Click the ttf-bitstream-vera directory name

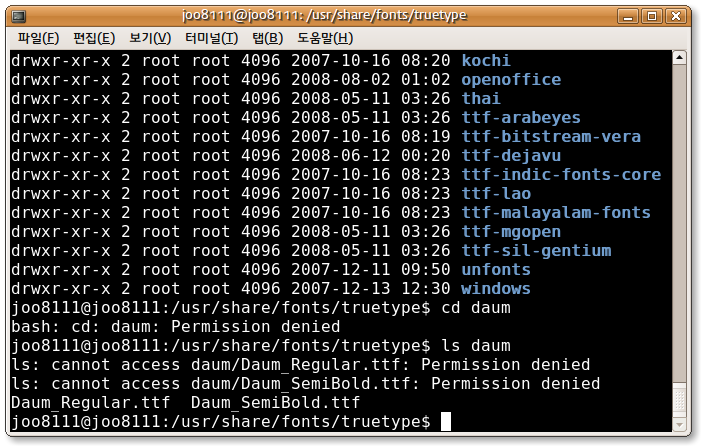pyautogui.click(x=551, y=136)
